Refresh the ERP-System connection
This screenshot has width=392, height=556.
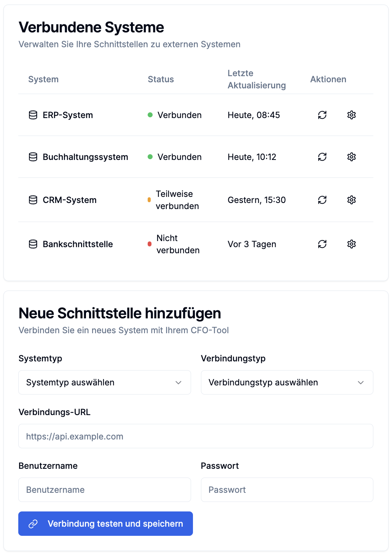coord(322,115)
